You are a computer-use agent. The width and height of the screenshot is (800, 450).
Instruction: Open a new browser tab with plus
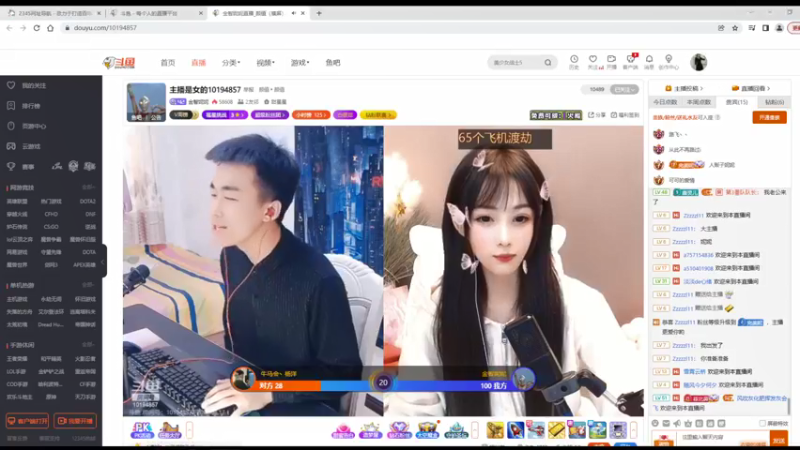319,13
